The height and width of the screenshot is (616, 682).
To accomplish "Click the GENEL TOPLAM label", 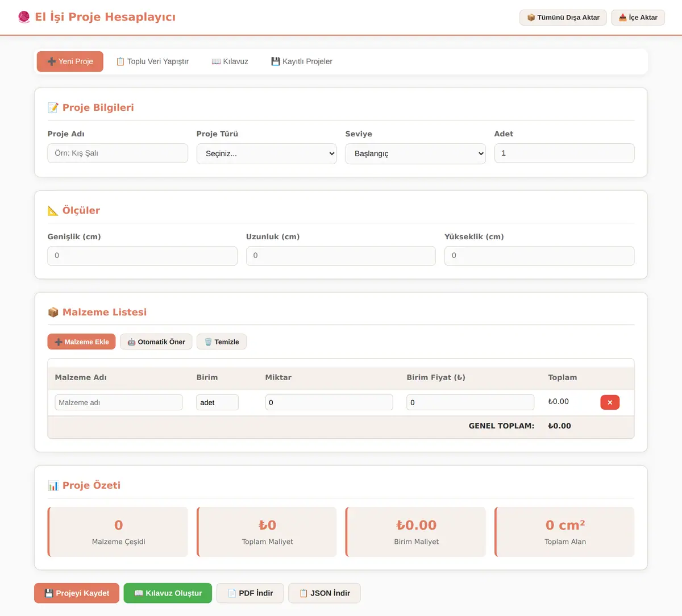I will [x=501, y=426].
